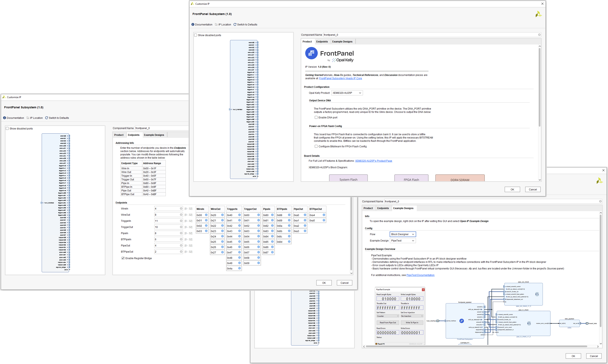Click info icon beside BTPipeOut address 0xa5

[324, 220]
